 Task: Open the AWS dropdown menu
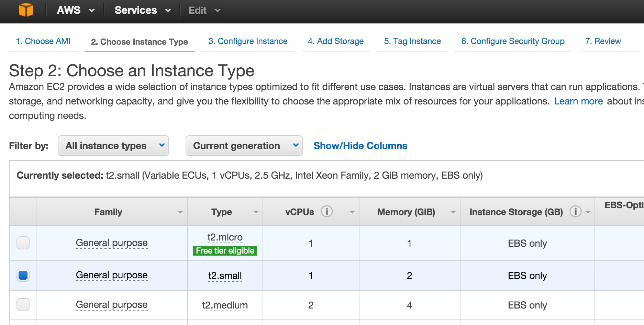point(76,10)
